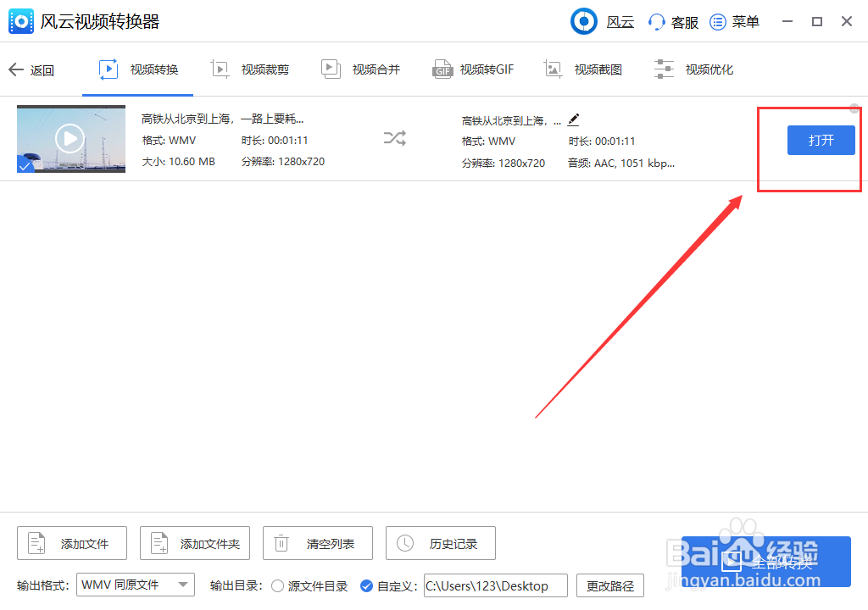Viewport: 868px width, 610px height.
Task: Open the 输出格式 WMV format dropdown
Action: point(135,585)
